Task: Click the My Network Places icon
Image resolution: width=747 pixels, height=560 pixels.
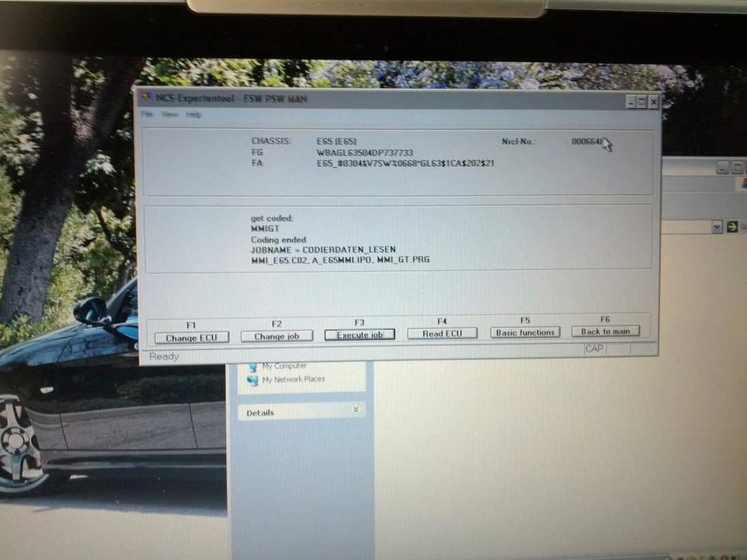Action: (x=252, y=380)
